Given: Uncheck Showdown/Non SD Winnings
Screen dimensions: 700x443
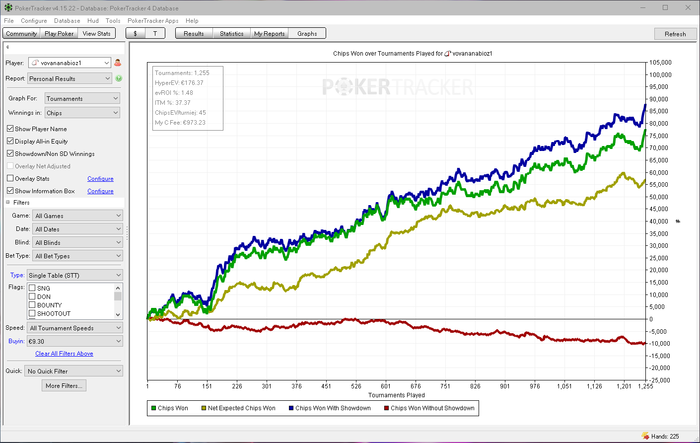Looking at the screenshot, I should (x=10, y=154).
